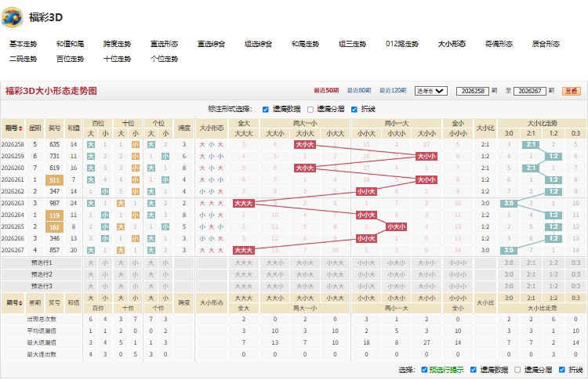The height and width of the screenshot is (380, 588).
Task: Focus the end period input field showing 2026267
Action: coord(529,91)
